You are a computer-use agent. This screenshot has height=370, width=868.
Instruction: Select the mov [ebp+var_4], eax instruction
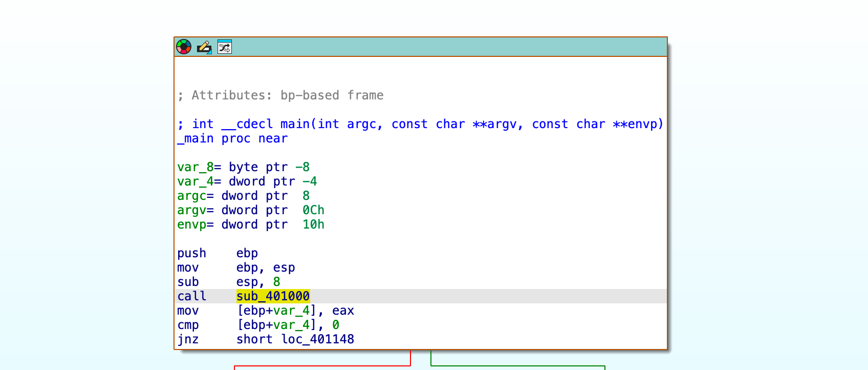click(x=266, y=311)
